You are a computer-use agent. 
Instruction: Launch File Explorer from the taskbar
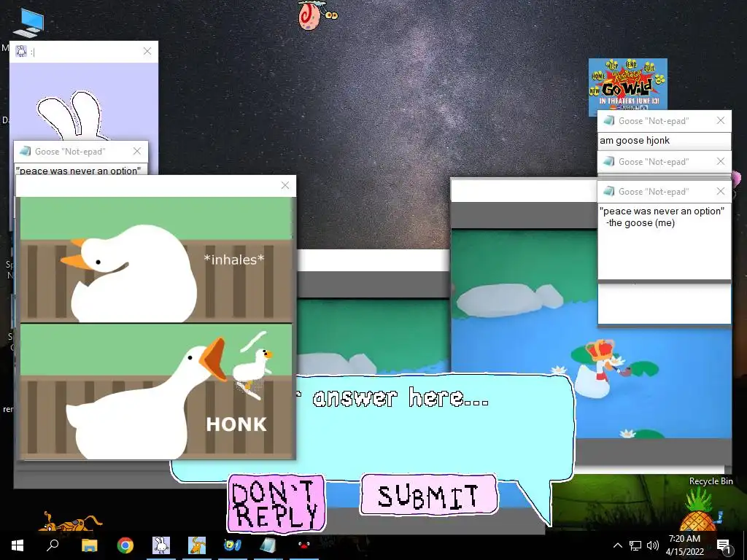(x=89, y=545)
